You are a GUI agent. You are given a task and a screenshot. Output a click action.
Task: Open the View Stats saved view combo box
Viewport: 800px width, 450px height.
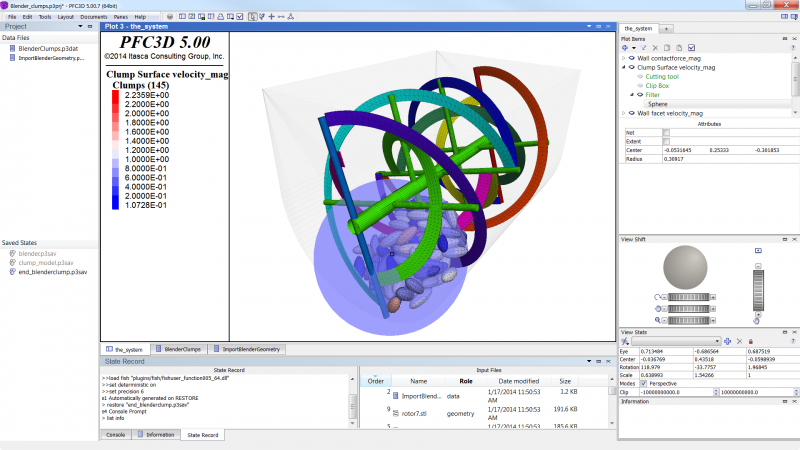tap(676, 341)
